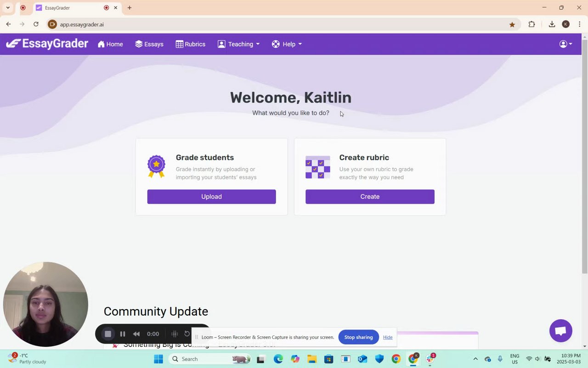Expand the Help dropdown menu

pos(287,44)
